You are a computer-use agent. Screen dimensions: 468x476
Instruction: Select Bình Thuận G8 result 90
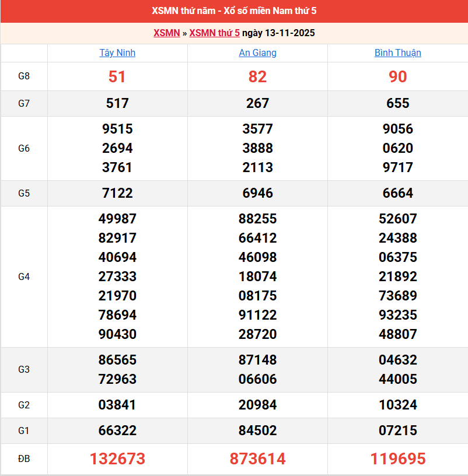[397, 76]
